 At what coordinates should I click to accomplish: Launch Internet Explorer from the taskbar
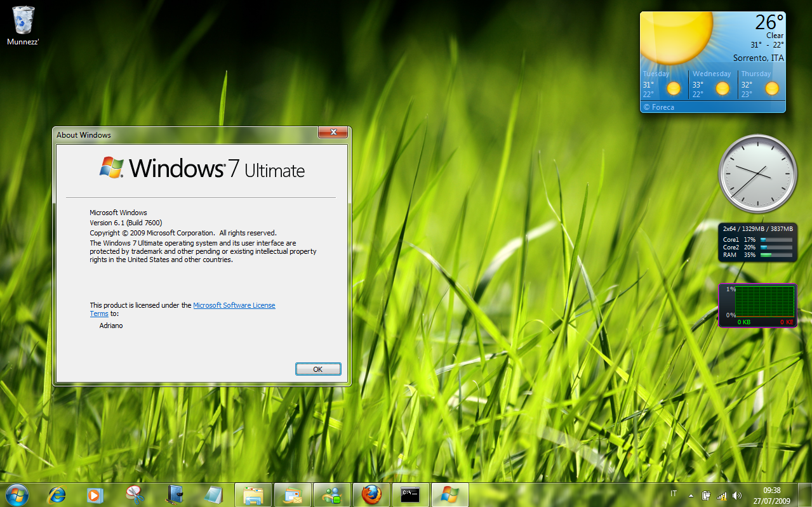[57, 495]
